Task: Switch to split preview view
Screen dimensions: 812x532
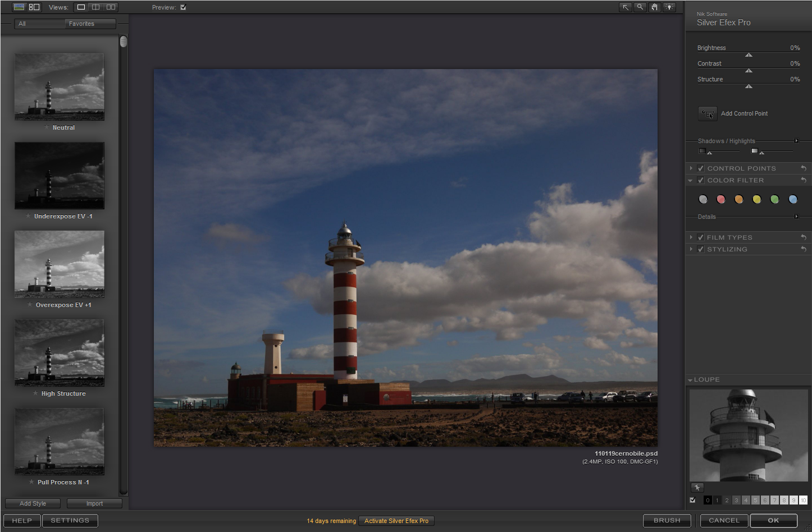Action: (x=96, y=7)
